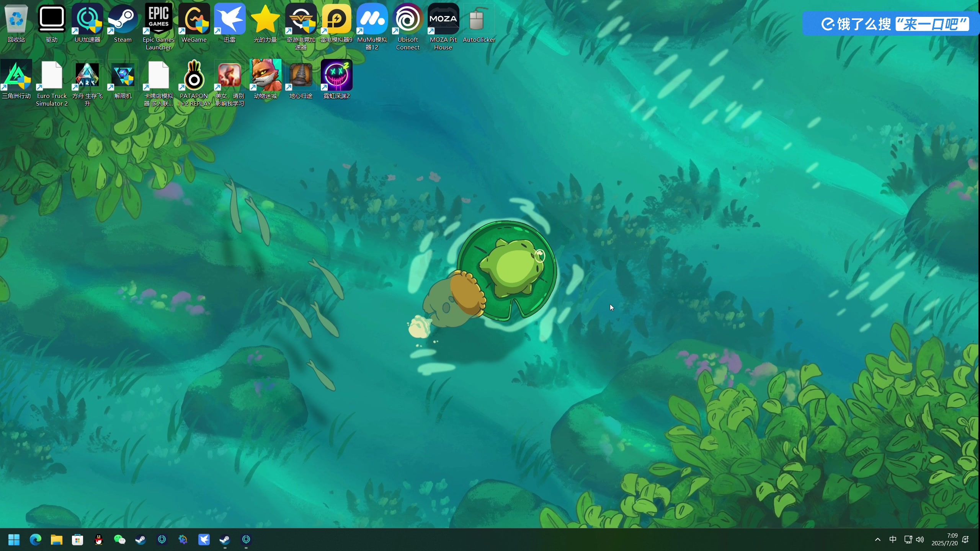Launch Microsoft Edge from the taskbar
The image size is (980, 551).
(x=36, y=540)
